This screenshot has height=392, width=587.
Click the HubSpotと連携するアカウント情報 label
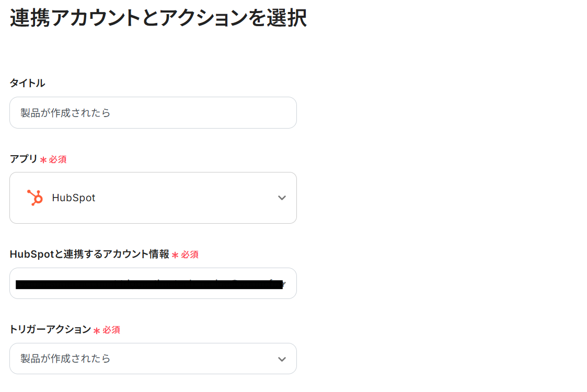point(89,255)
